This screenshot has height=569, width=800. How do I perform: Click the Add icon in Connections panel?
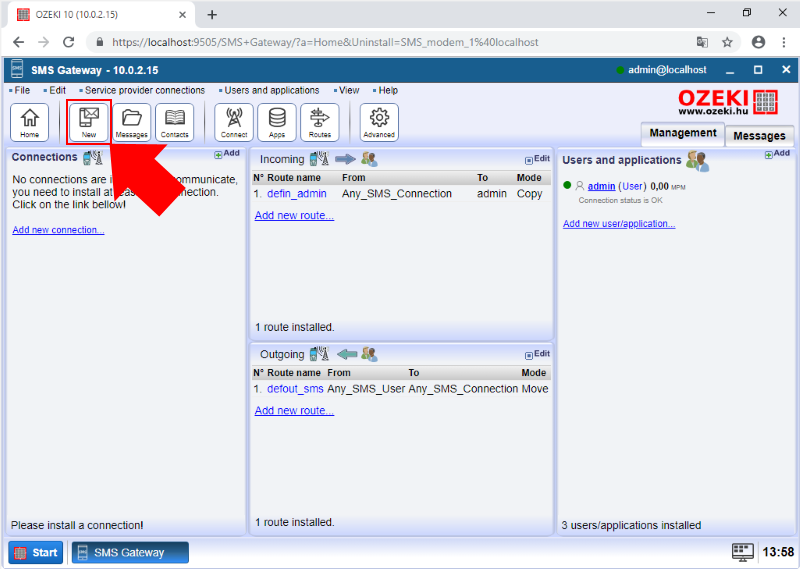point(227,153)
